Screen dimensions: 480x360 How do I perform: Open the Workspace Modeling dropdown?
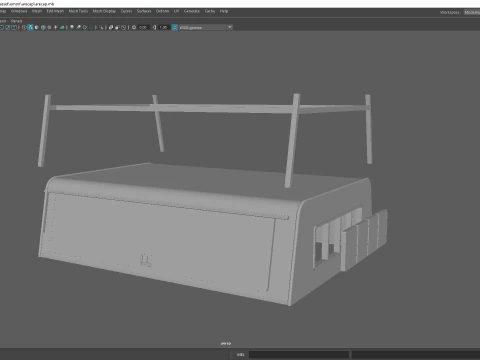click(472, 12)
